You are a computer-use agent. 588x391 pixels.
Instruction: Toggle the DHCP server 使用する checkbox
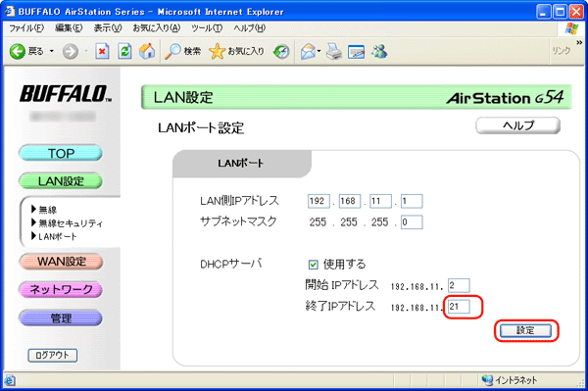[313, 265]
